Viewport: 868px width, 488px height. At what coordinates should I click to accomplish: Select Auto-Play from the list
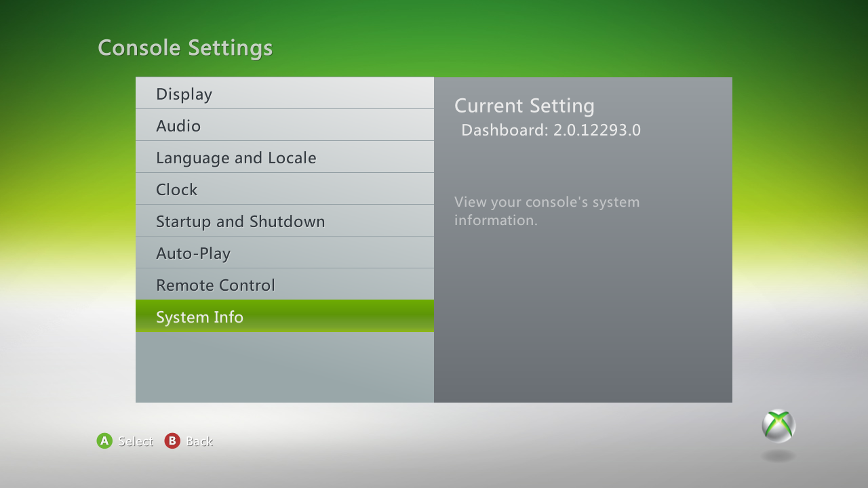click(x=285, y=252)
